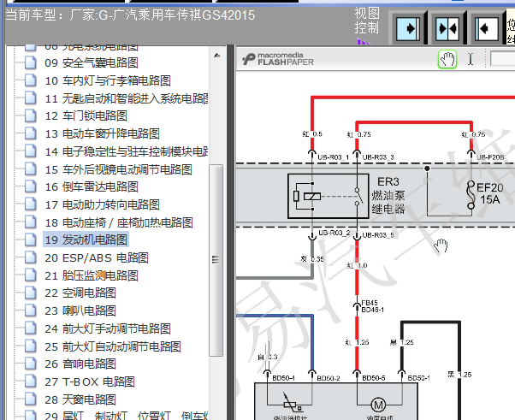The height and width of the screenshot is (420, 515).
Task: Open 24 前大灯手动调节电路图
Action: (108, 328)
